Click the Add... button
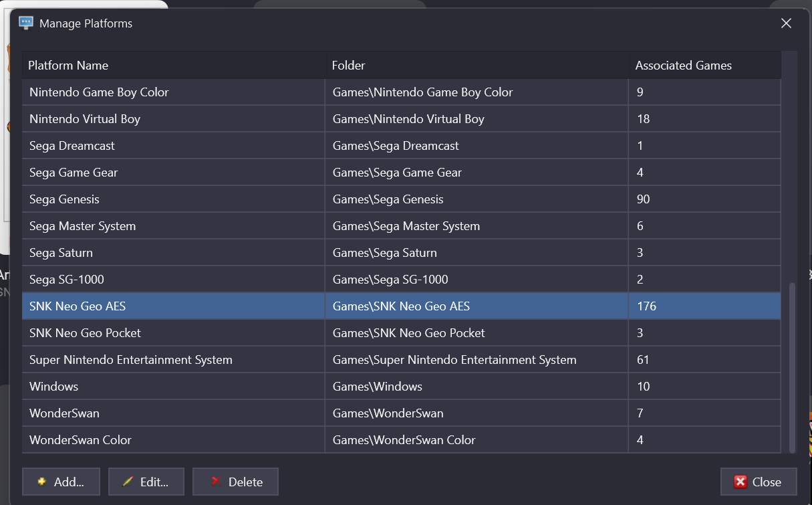812x505 pixels. click(x=61, y=482)
